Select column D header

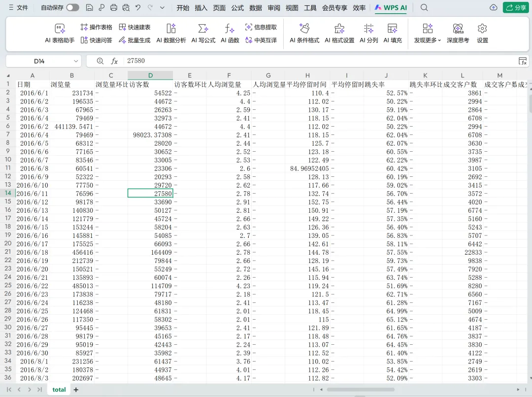[150, 75]
